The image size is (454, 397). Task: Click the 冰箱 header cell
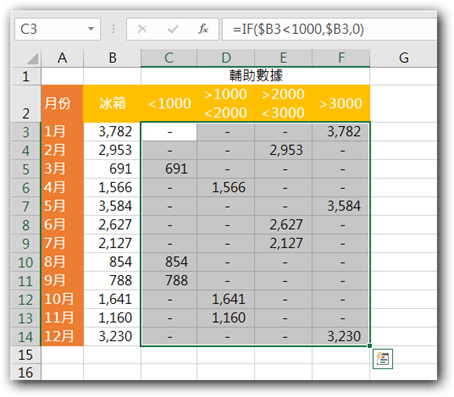coord(112,104)
